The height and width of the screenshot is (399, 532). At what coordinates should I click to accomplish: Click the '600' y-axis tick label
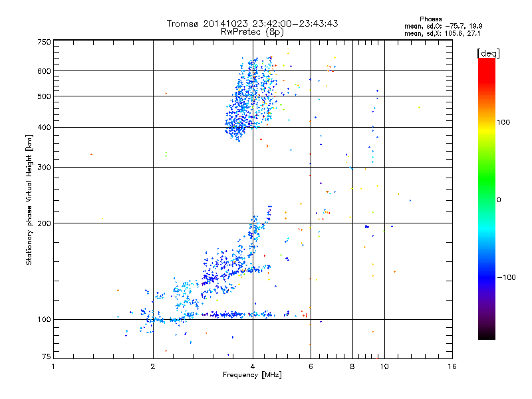click(44, 71)
